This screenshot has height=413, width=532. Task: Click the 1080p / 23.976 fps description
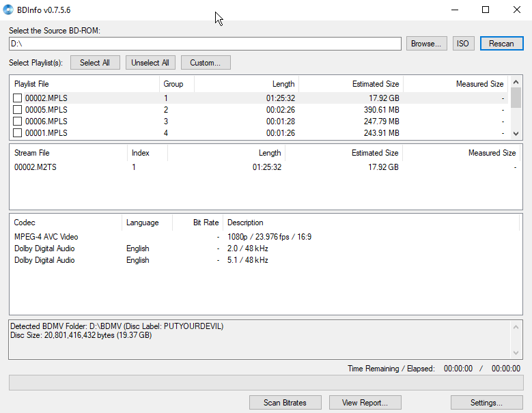269,237
